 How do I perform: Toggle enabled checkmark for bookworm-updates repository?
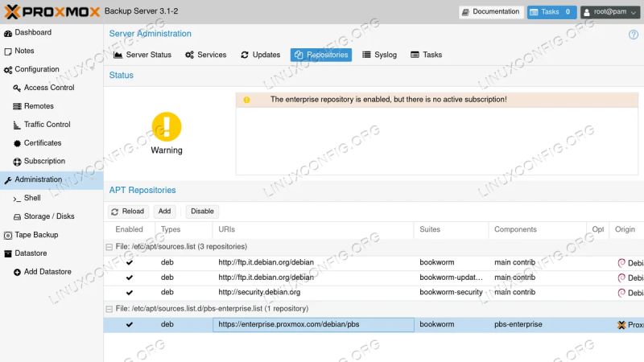tap(130, 278)
